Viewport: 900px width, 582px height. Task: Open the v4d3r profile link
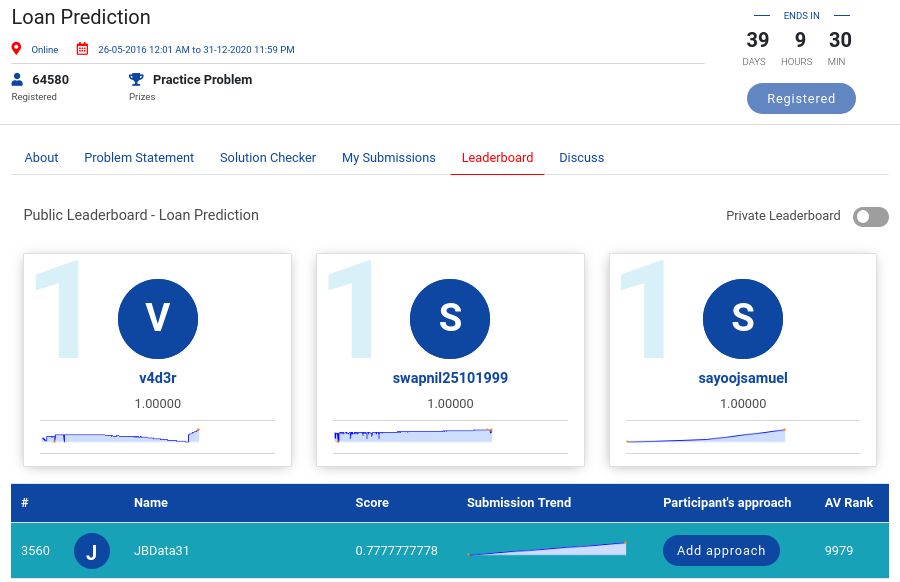point(157,379)
